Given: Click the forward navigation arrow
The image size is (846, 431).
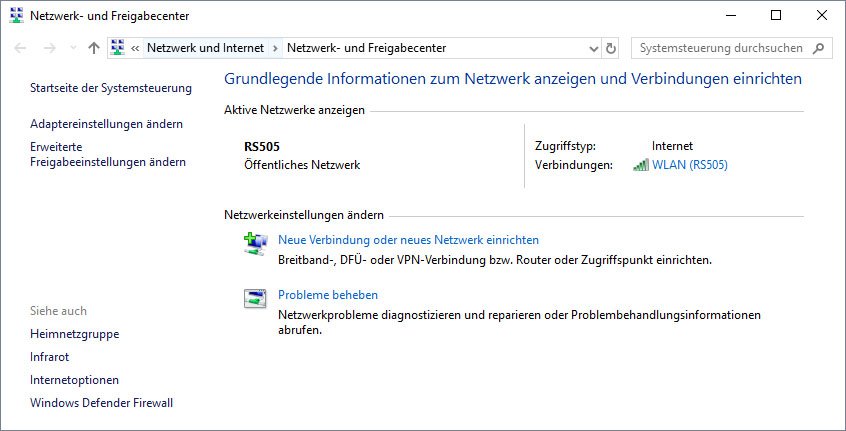Looking at the screenshot, I should [50, 48].
